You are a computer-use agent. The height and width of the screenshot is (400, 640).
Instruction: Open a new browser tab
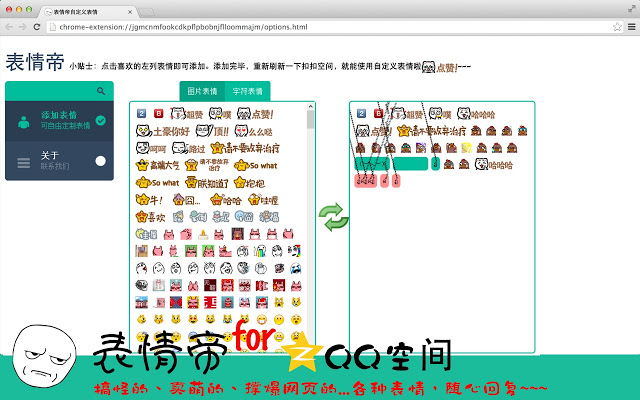(147, 12)
